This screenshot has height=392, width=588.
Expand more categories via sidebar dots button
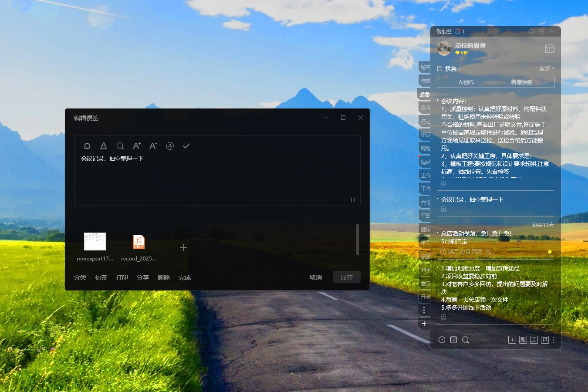[424, 310]
